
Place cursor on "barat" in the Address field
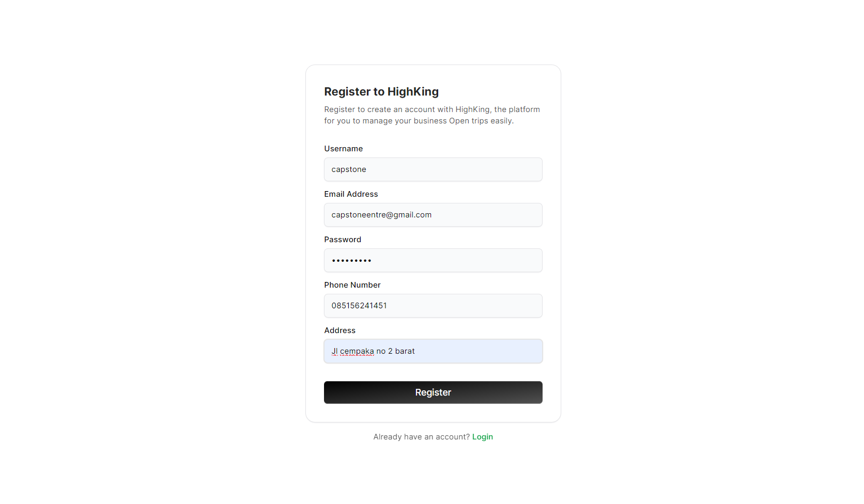point(405,351)
